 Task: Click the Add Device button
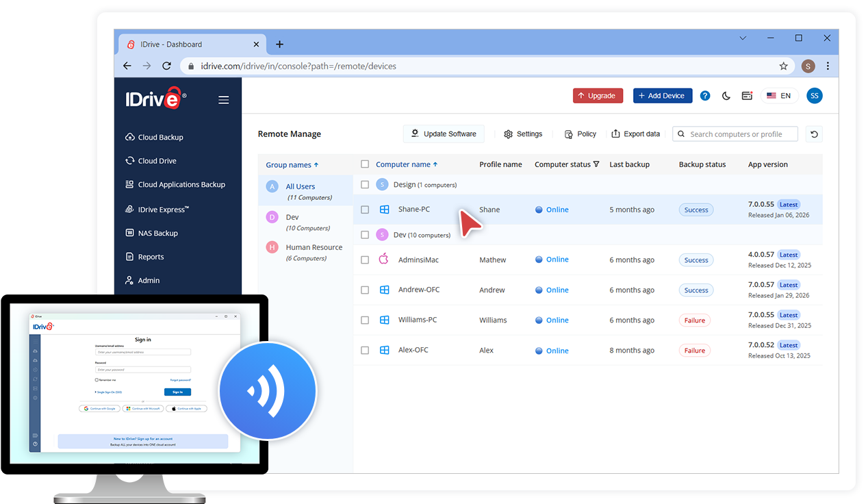[x=663, y=96]
